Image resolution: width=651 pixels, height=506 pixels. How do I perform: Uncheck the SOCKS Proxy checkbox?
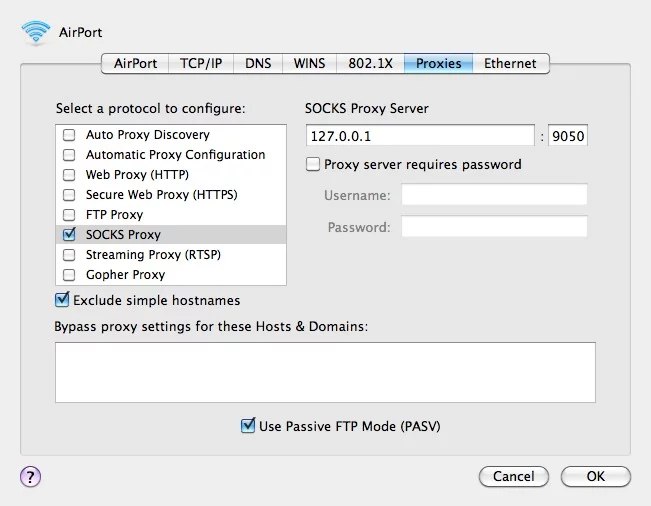pos(69,235)
